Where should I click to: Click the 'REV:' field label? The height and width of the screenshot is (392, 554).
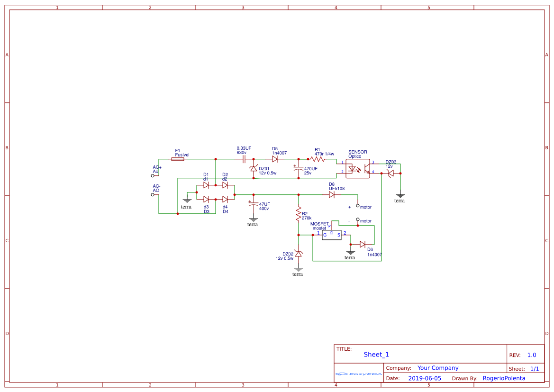pos(515,355)
